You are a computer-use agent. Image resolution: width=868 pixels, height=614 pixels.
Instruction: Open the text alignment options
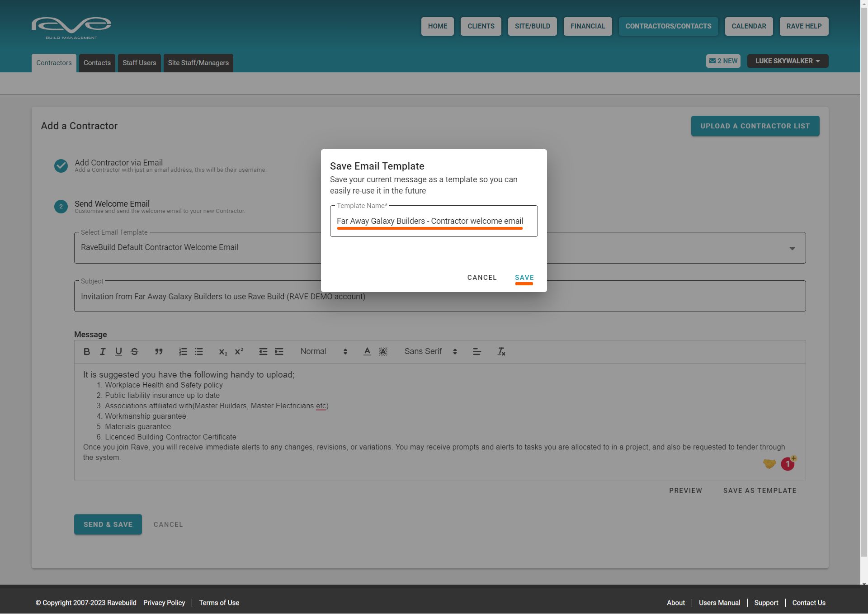(477, 352)
